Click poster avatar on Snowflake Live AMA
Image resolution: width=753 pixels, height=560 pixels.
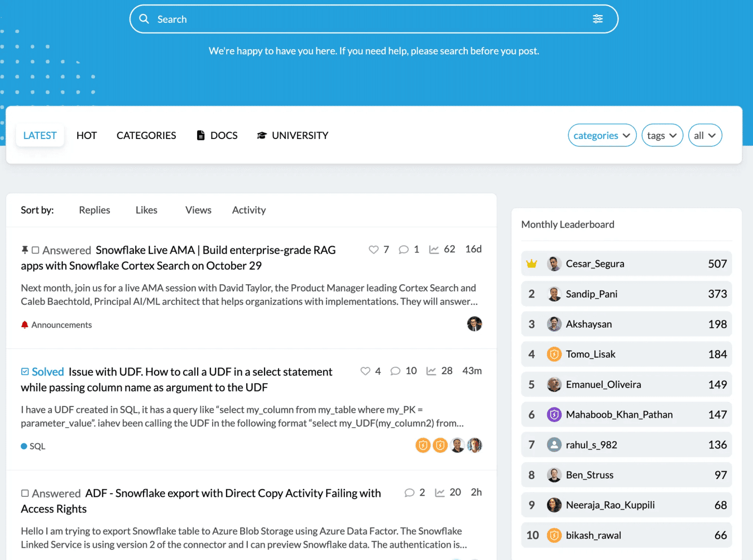coord(475,324)
